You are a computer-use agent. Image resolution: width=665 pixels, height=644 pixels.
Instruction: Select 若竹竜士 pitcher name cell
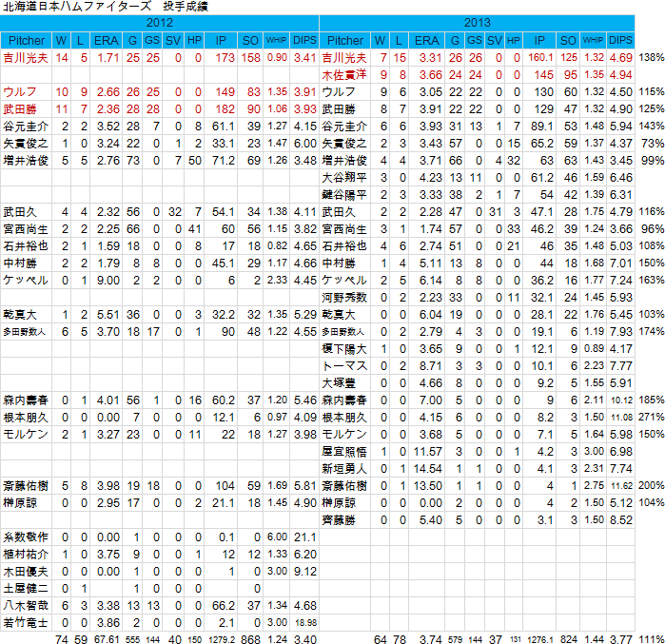click(x=26, y=623)
